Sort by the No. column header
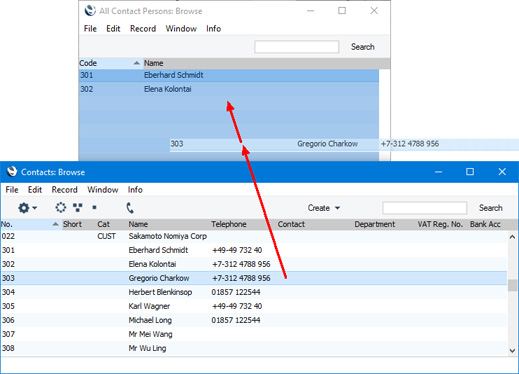This screenshot has height=374, width=519. (31, 224)
